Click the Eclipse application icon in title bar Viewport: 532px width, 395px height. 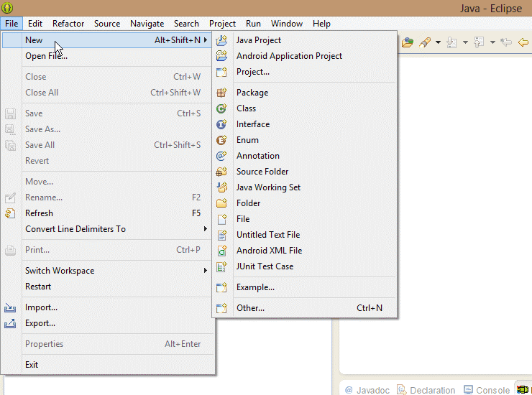(7, 7)
